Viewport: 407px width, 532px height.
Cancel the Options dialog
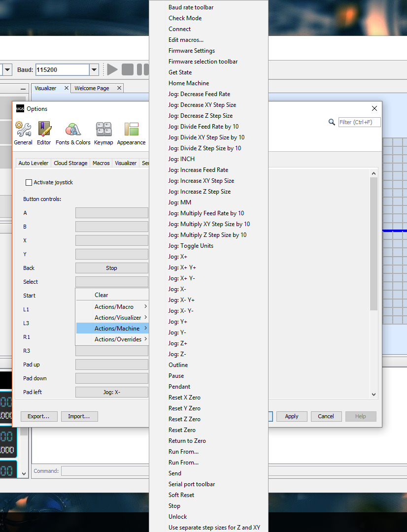coord(326,416)
